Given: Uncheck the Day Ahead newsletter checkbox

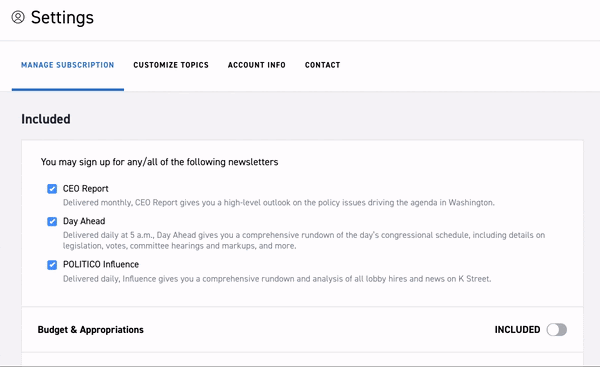Looking at the screenshot, I should tap(52, 221).
